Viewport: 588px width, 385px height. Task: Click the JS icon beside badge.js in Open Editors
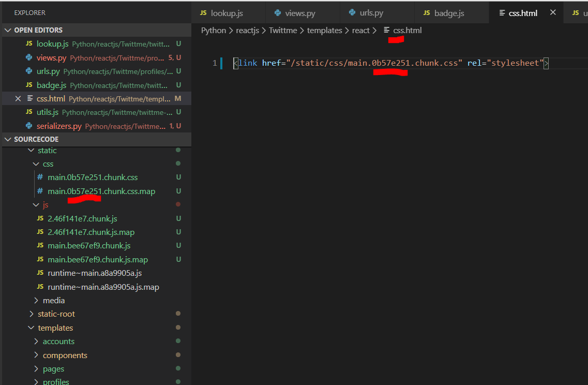(29, 85)
